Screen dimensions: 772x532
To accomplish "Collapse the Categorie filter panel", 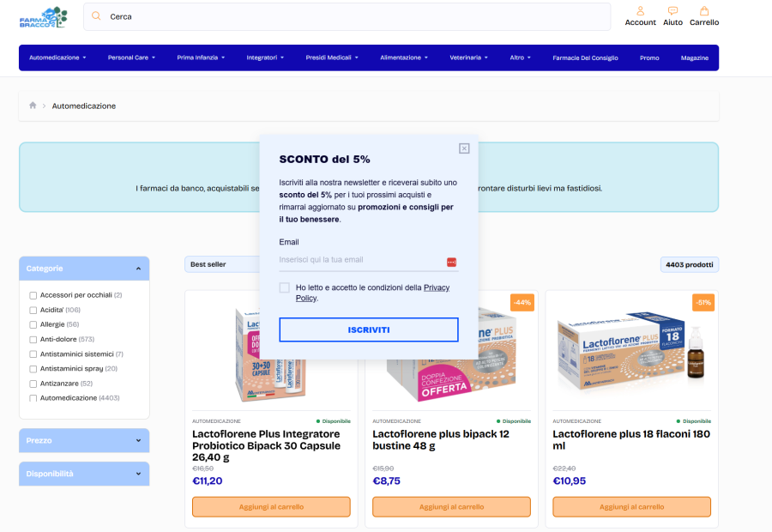I will [84, 269].
